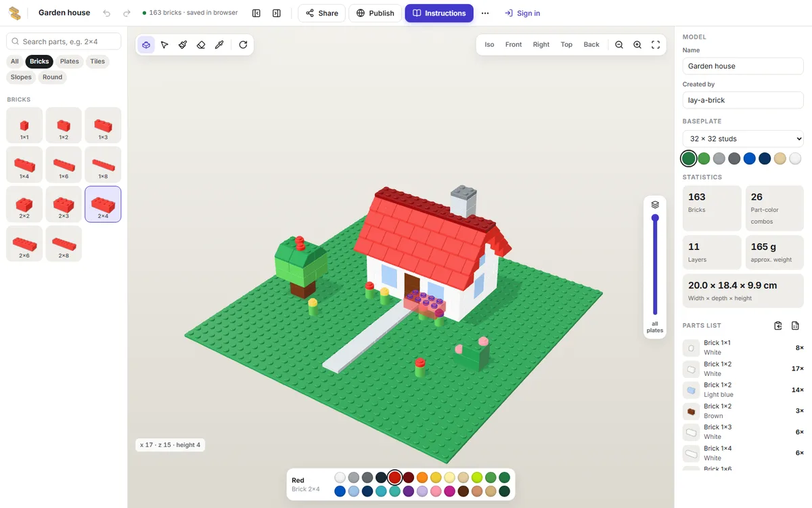This screenshot has height=508, width=812.
Task: Filter parts by Slopes
Action: 21,77
